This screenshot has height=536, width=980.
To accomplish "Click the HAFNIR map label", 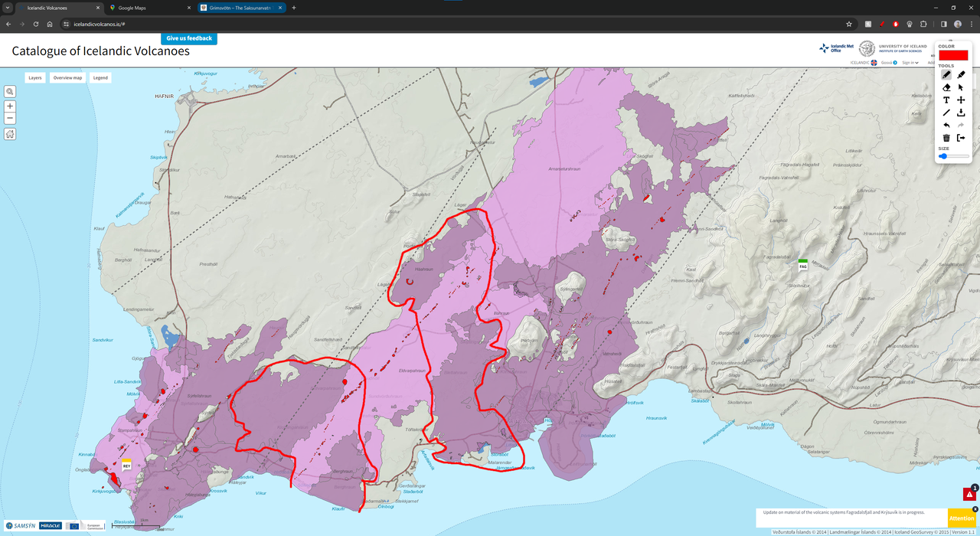I will [x=165, y=97].
